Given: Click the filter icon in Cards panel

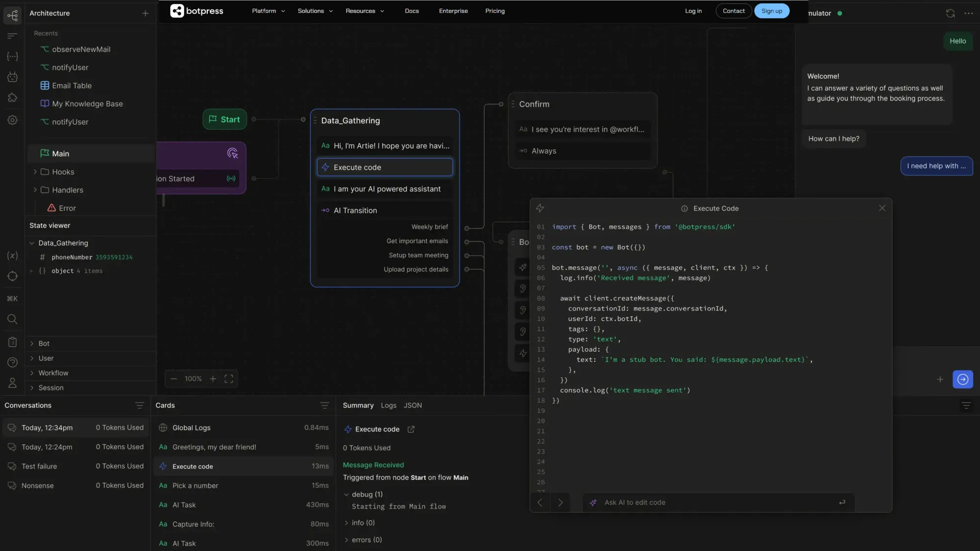Looking at the screenshot, I should coord(324,406).
